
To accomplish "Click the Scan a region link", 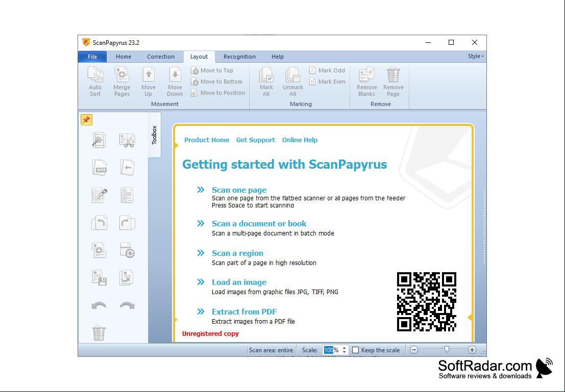I will [x=237, y=253].
